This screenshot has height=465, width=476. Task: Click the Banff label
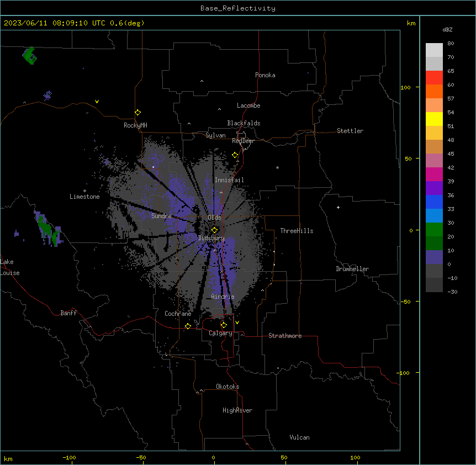click(x=68, y=313)
